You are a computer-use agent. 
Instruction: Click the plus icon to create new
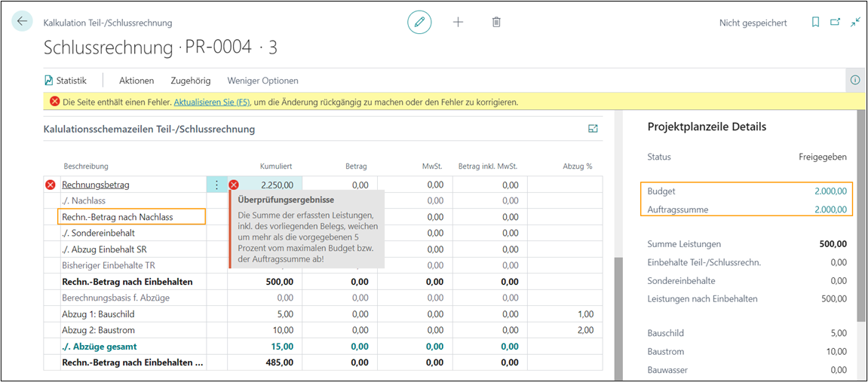coord(458,23)
